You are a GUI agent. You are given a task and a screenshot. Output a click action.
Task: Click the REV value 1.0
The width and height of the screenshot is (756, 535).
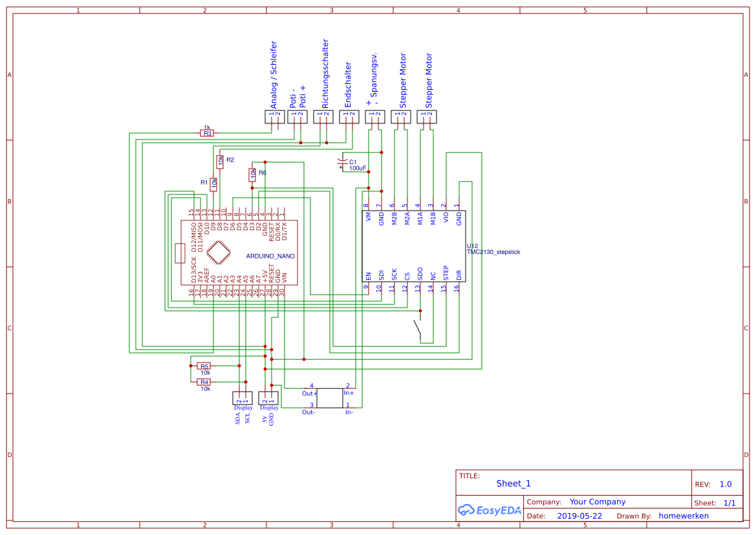pos(726,485)
